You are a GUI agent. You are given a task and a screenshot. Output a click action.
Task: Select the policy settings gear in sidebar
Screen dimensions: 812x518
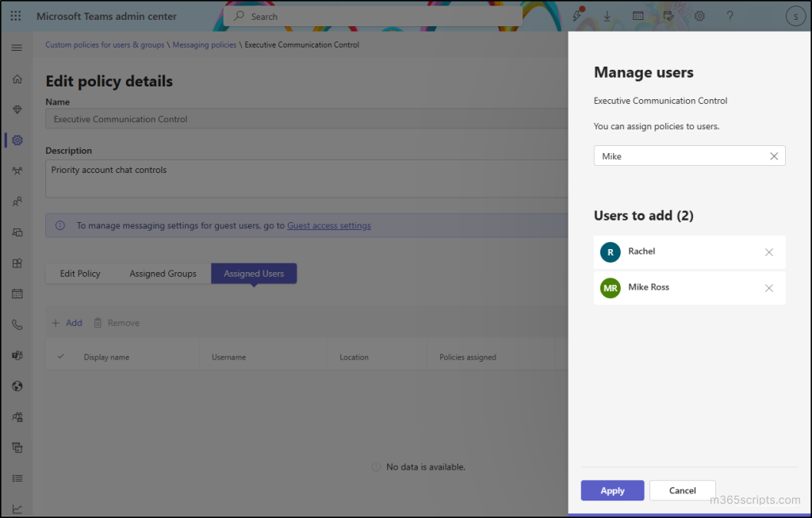(17, 140)
